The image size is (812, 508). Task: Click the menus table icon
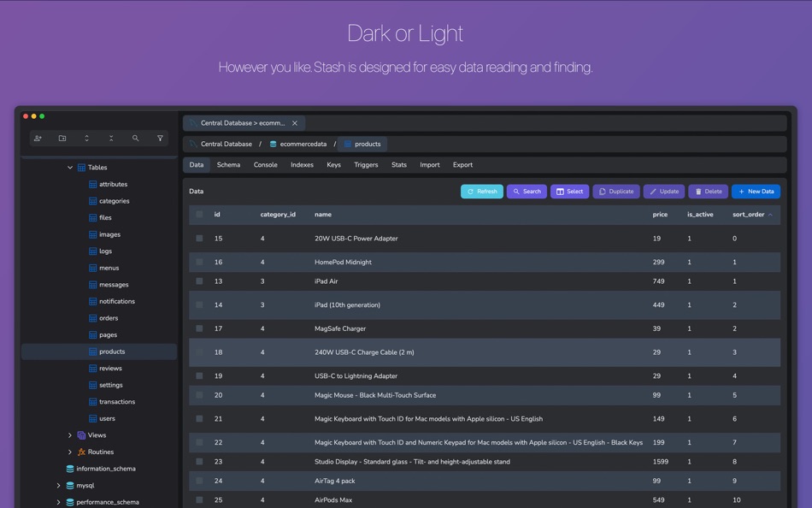[x=92, y=268]
